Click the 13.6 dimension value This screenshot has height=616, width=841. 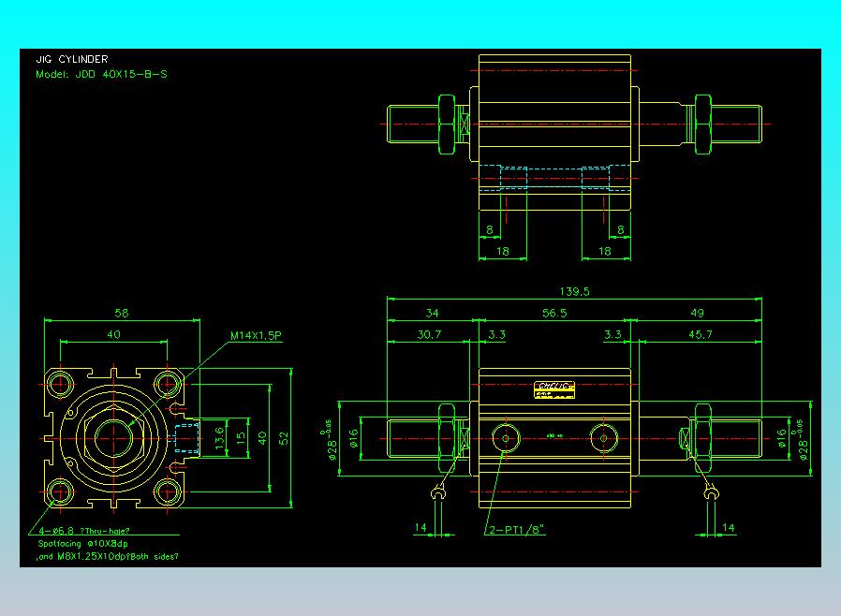[x=219, y=438]
